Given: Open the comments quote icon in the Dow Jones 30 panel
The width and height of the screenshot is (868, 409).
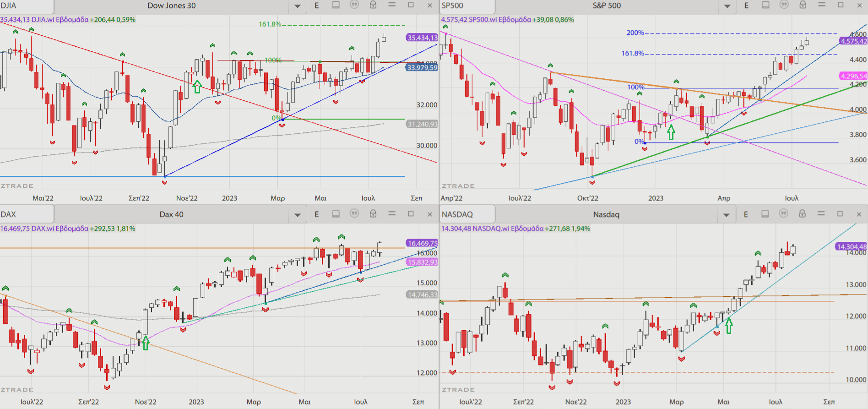Looking at the screenshot, I should coord(354,5).
